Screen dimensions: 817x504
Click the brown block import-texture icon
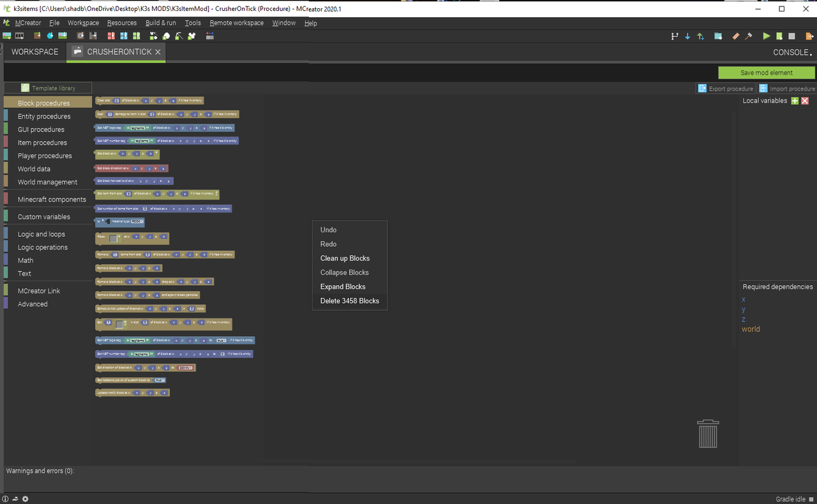click(x=37, y=36)
